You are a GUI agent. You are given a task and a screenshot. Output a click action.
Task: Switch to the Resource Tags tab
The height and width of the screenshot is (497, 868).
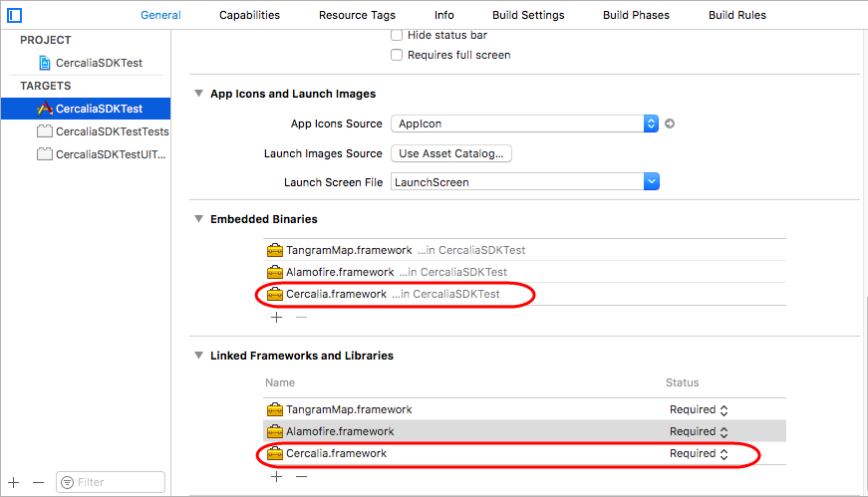point(357,15)
